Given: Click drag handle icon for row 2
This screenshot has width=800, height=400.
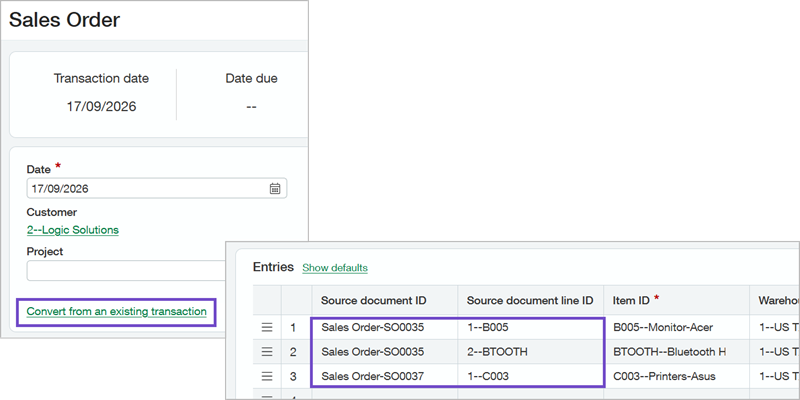Looking at the screenshot, I should click(267, 352).
